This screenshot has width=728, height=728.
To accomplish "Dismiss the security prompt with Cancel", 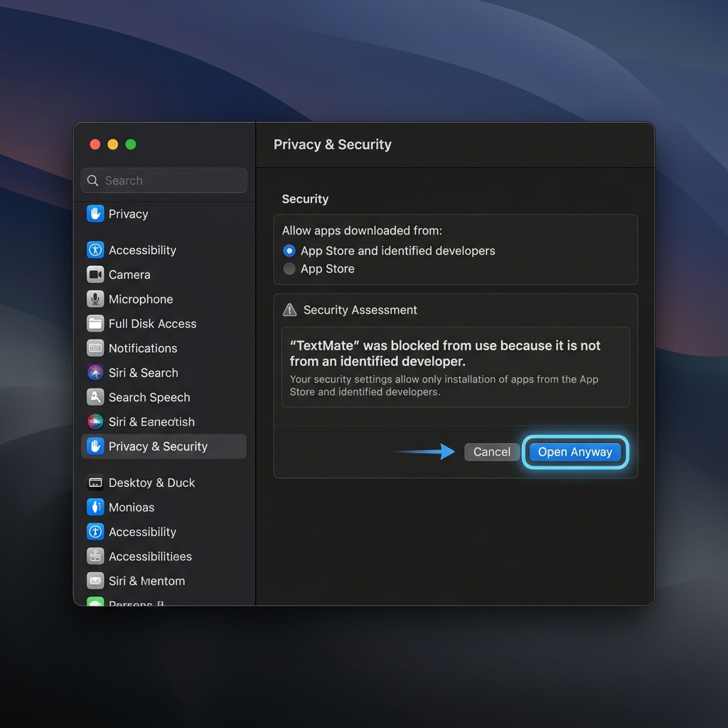I will (x=491, y=451).
